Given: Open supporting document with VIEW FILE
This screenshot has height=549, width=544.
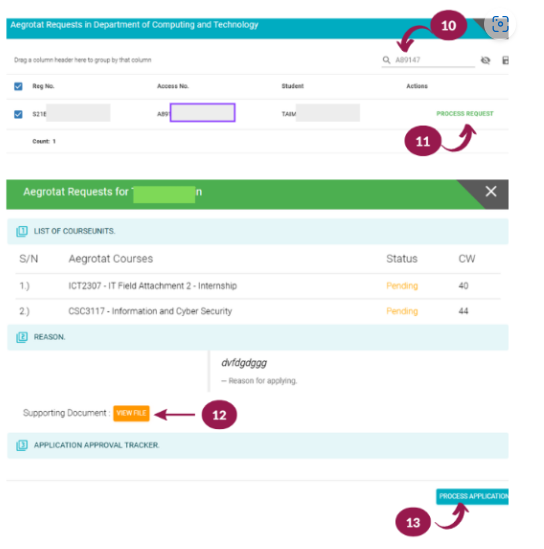Looking at the screenshot, I should pos(131,413).
